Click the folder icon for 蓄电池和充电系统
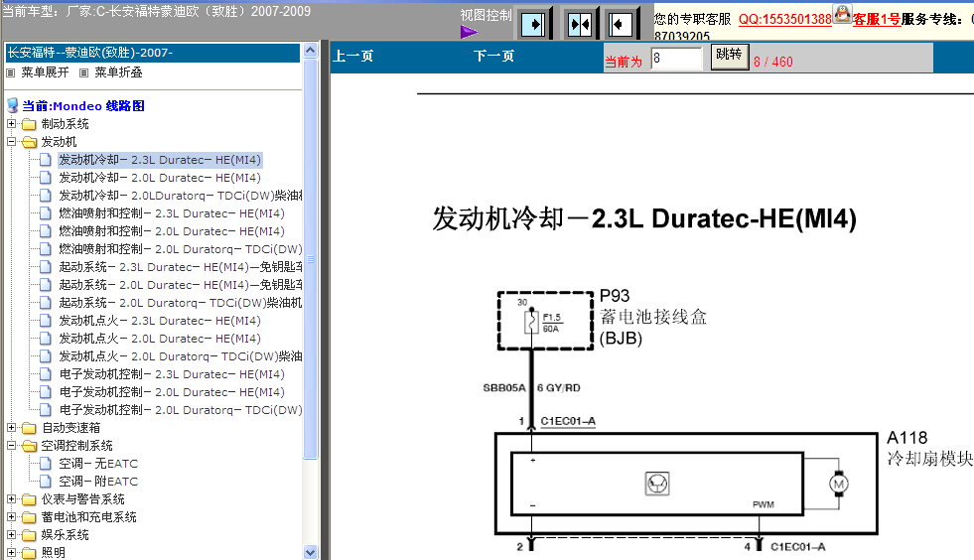This screenshot has height=560, width=974. pyautogui.click(x=29, y=517)
